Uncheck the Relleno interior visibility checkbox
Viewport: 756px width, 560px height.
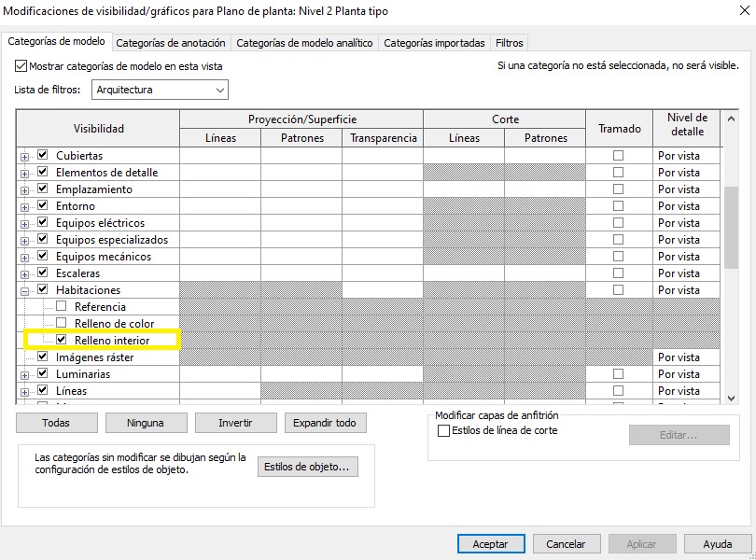[62, 341]
